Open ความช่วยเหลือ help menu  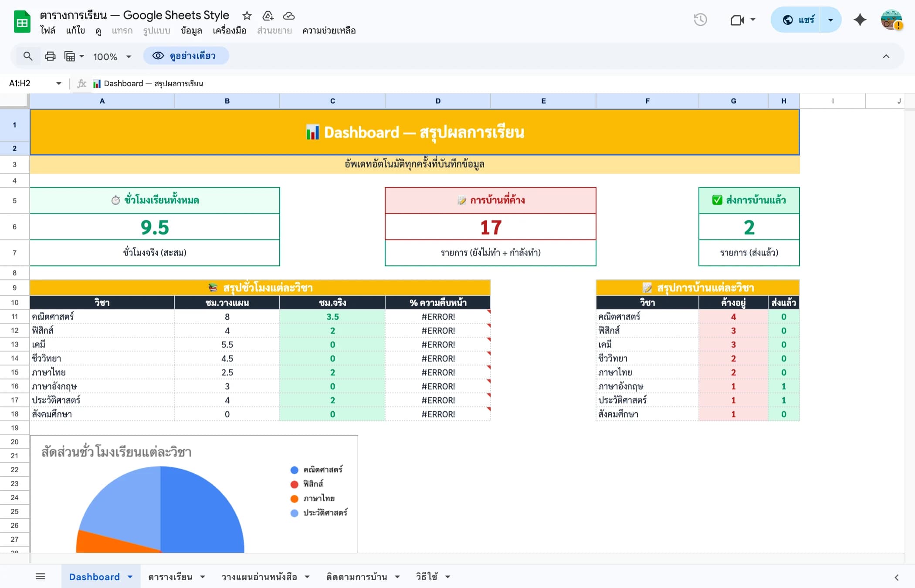tap(329, 30)
